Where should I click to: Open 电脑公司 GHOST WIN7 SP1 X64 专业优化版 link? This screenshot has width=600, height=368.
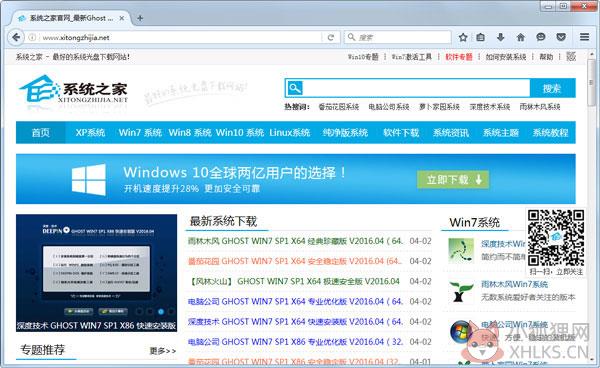point(295,301)
